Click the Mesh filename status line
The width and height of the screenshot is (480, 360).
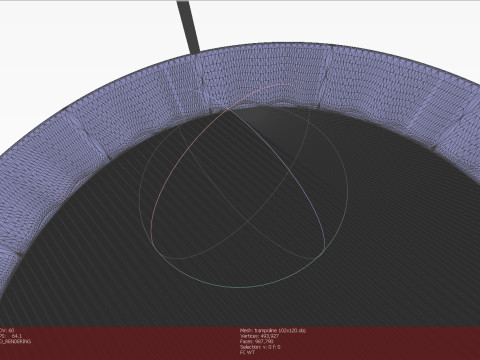pyautogui.click(x=273, y=331)
